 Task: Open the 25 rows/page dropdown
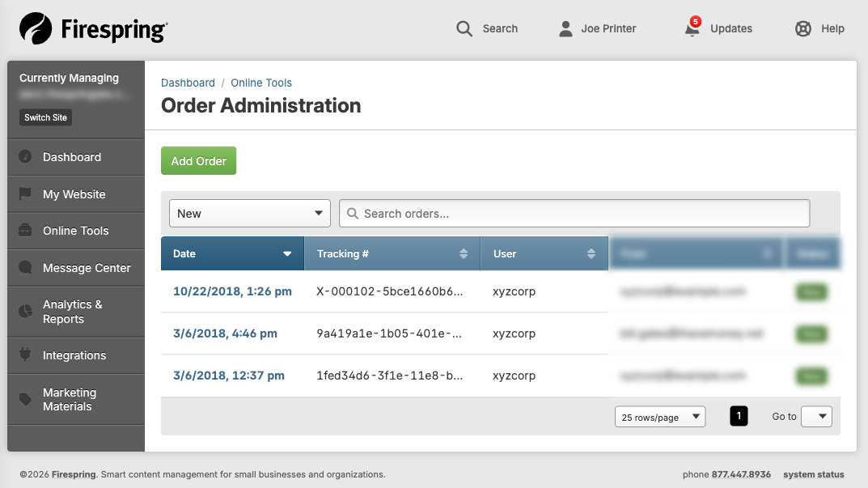[660, 417]
